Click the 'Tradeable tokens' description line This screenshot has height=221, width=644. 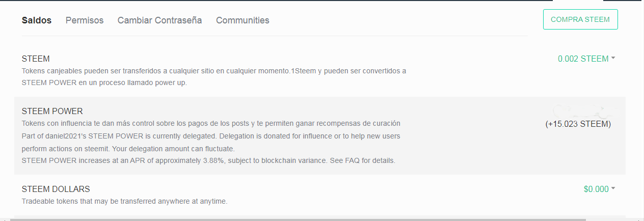pos(124,201)
